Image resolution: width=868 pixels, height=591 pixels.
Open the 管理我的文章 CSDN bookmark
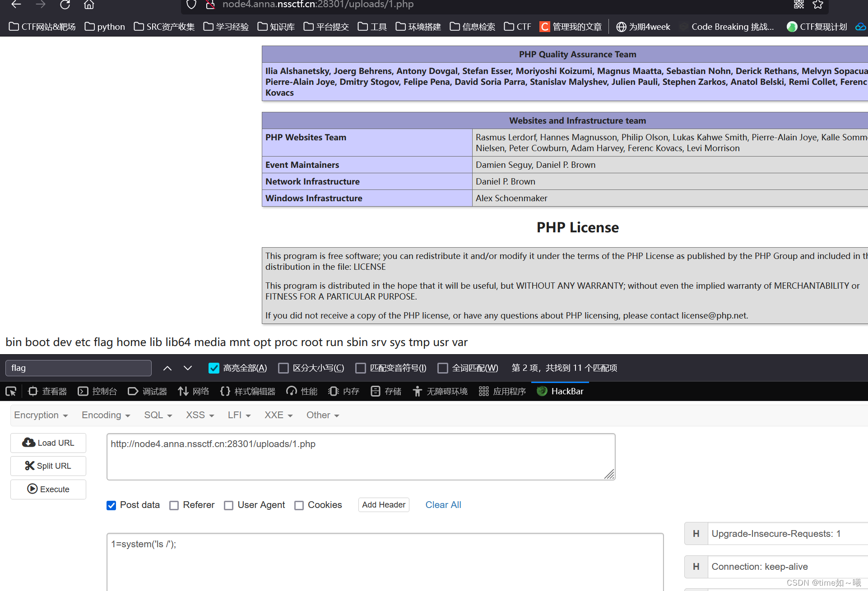tap(571, 27)
